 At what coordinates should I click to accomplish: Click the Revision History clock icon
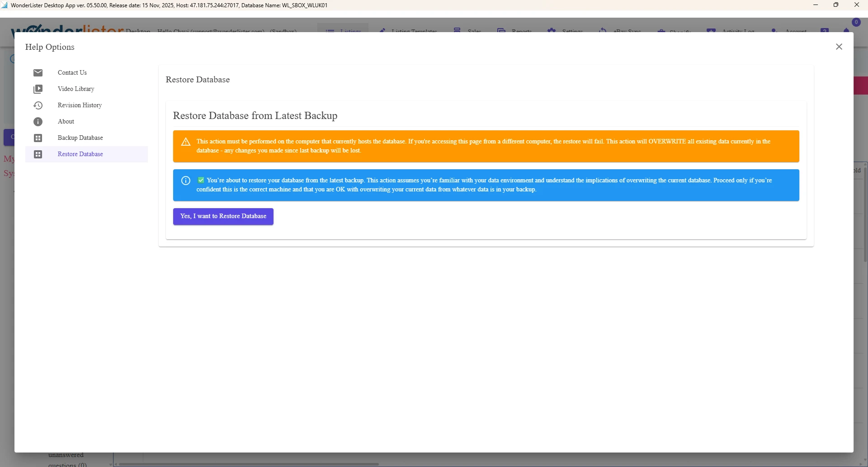(38, 105)
